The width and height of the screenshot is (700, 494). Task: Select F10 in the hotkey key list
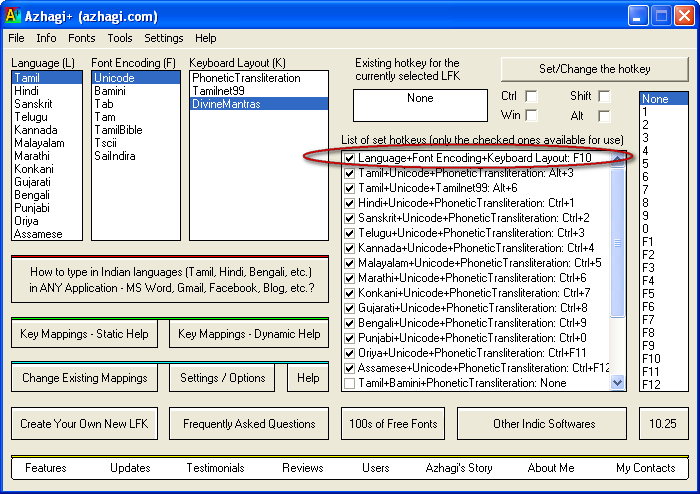coord(663,359)
